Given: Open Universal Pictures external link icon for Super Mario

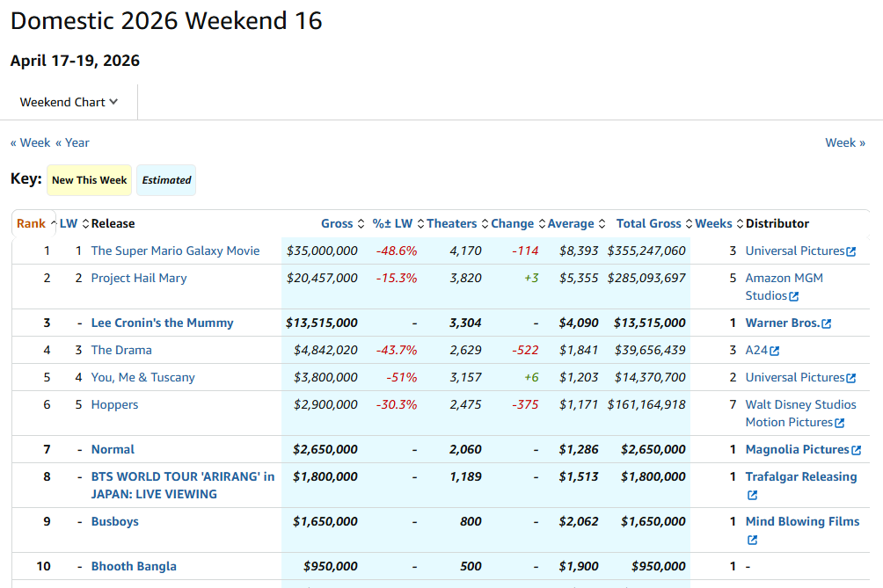Looking at the screenshot, I should [x=851, y=251].
